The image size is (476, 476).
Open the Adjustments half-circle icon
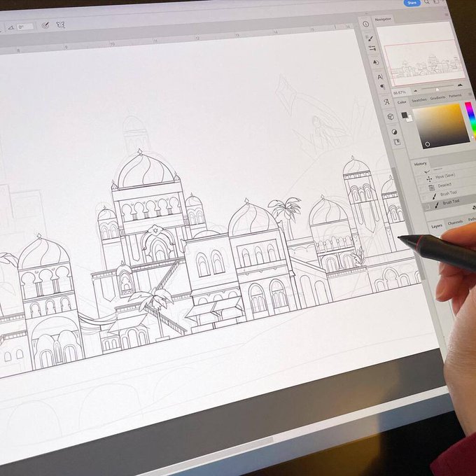[394, 132]
